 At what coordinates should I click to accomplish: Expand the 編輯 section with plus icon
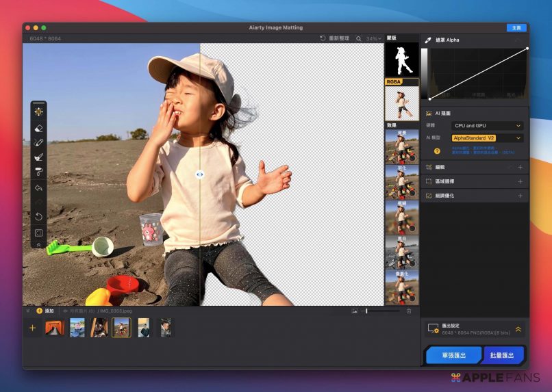[x=520, y=167]
